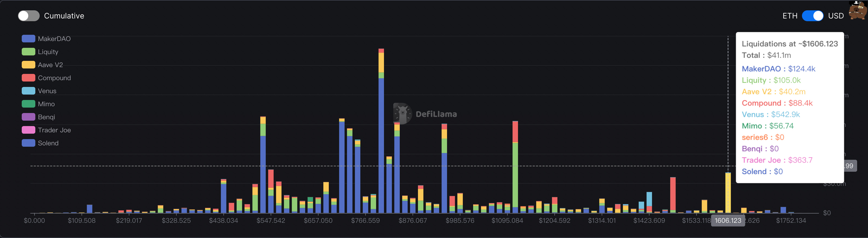Viewport: 868px width, 238px height.
Task: Click the Liquity $105.0k tooltip entry
Action: (x=771, y=80)
